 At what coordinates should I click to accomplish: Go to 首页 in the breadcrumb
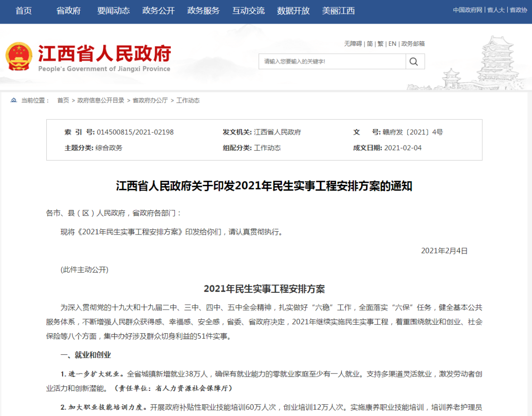coord(63,100)
